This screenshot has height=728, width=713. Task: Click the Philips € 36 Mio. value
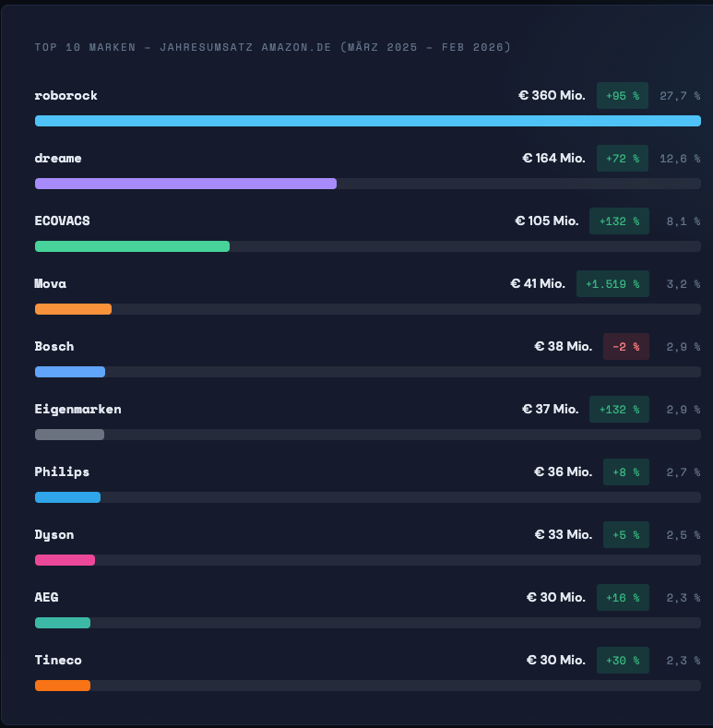(563, 471)
